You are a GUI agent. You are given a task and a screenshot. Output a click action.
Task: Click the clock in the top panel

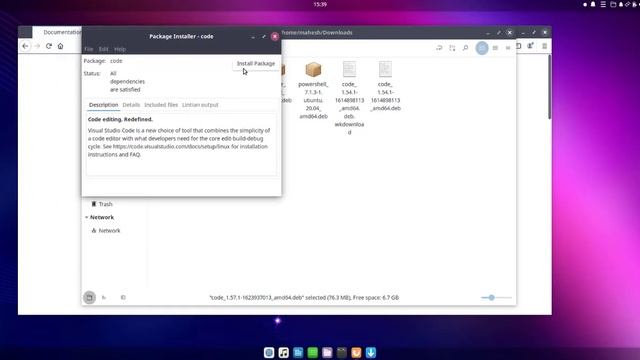[x=320, y=4]
